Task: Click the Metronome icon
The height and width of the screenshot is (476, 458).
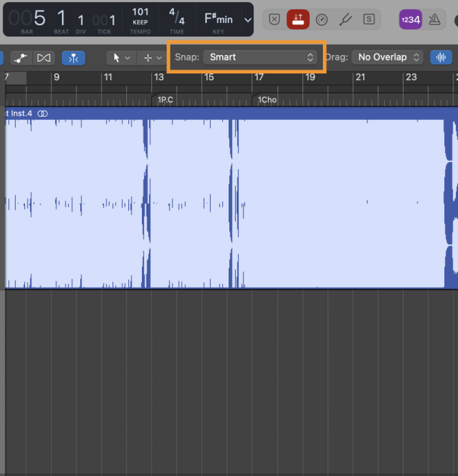Action: coord(434,19)
